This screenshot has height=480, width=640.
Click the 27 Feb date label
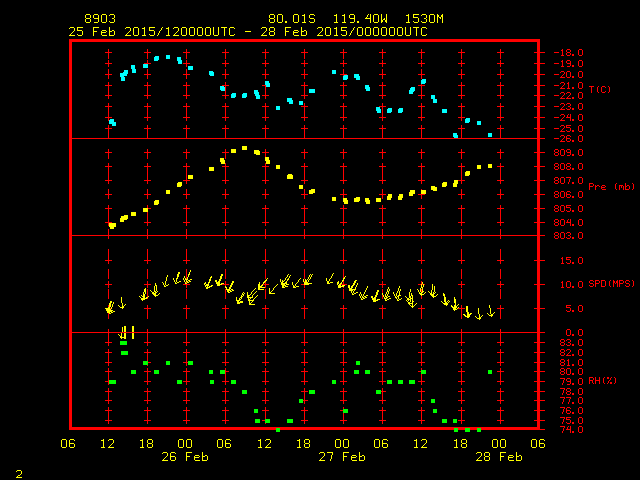pyautogui.click(x=342, y=457)
